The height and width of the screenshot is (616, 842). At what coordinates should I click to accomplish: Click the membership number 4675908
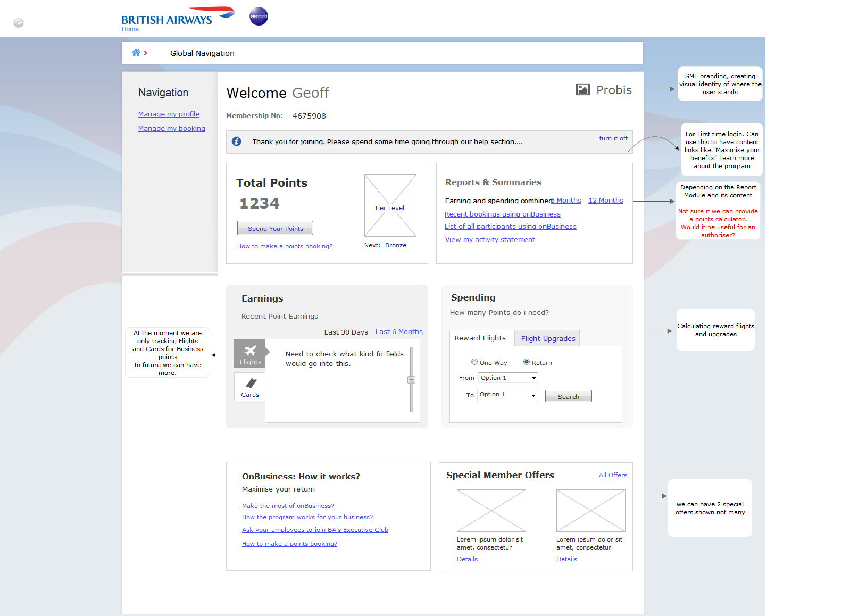tap(309, 116)
